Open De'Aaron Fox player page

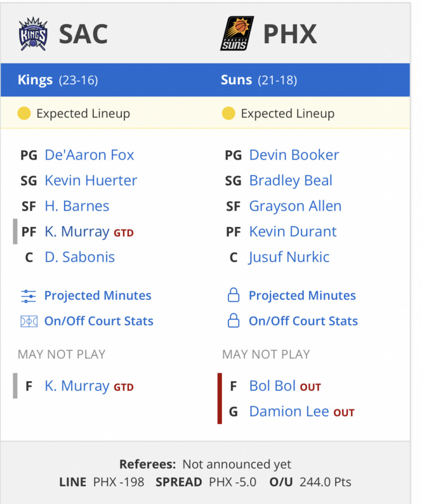point(89,155)
